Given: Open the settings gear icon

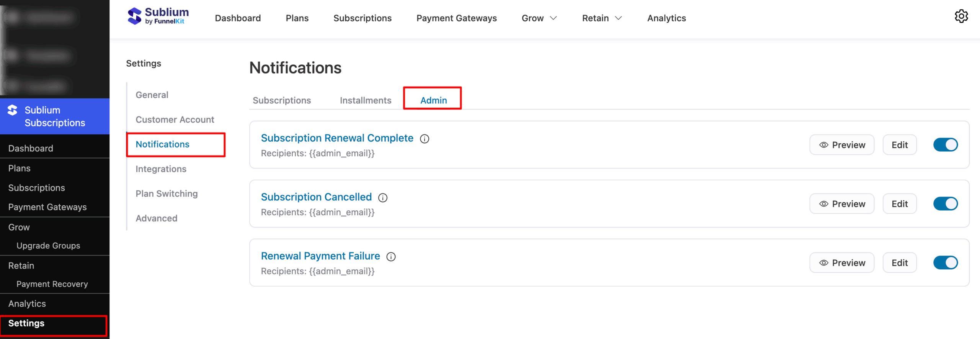Looking at the screenshot, I should tap(962, 16).
